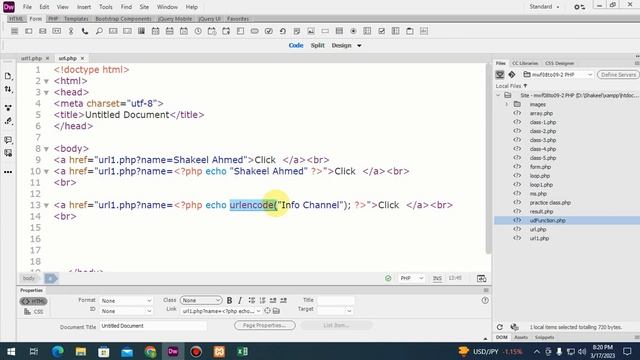Open the workspace sync settings gear icon
Screen dimensions: 640x360
(580, 7)
